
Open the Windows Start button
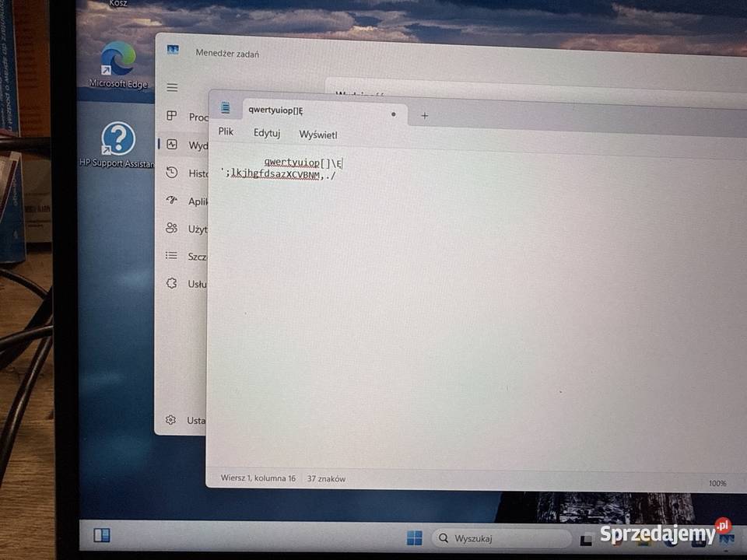click(414, 537)
